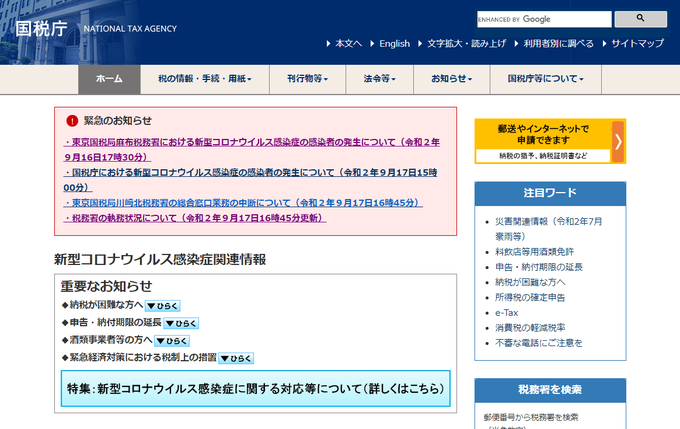
Task: Open 不審な電話にご注意を link
Action: click(x=539, y=343)
